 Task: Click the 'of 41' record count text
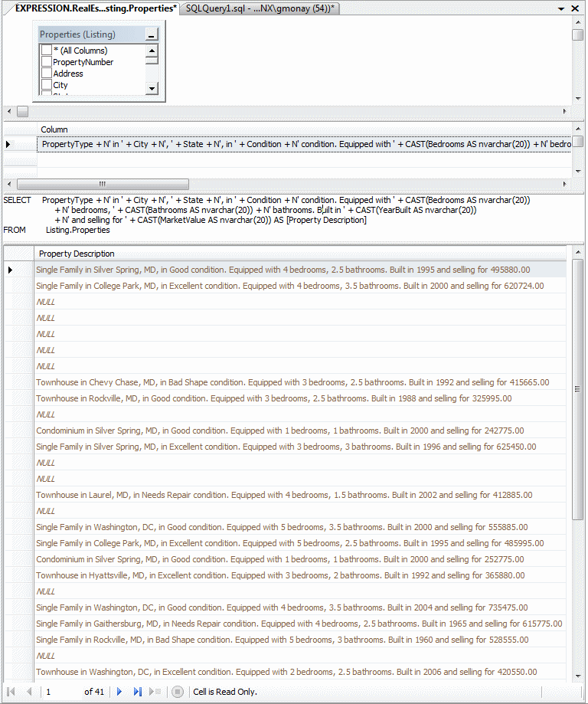coord(94,692)
